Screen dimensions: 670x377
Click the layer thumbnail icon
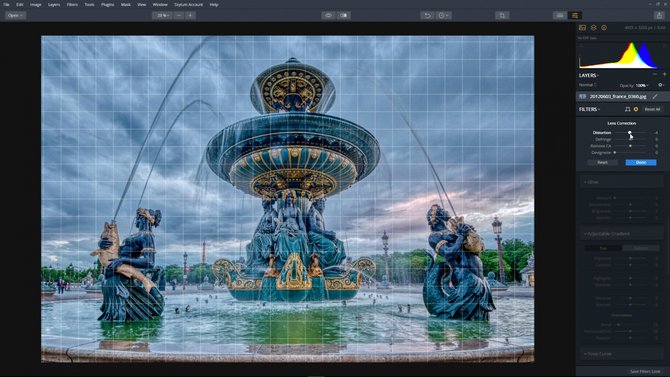582,97
